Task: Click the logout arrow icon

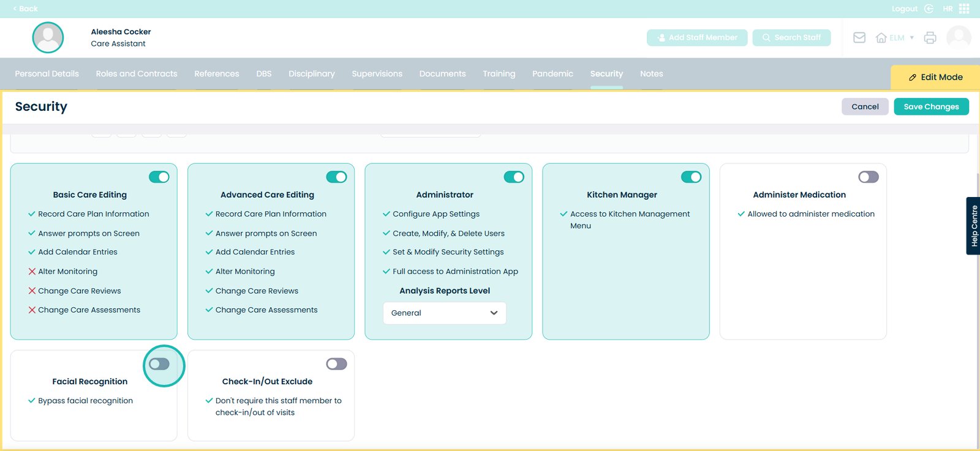Action: click(929, 9)
